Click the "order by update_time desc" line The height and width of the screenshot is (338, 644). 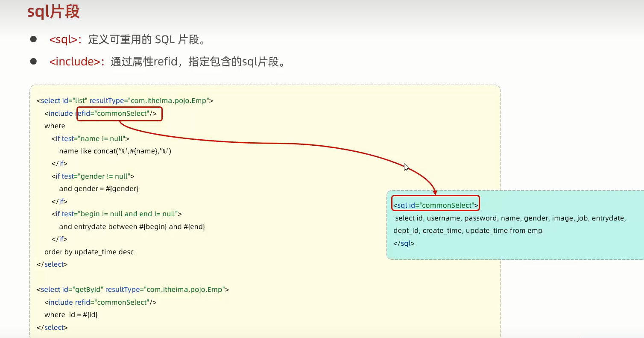tap(89, 252)
